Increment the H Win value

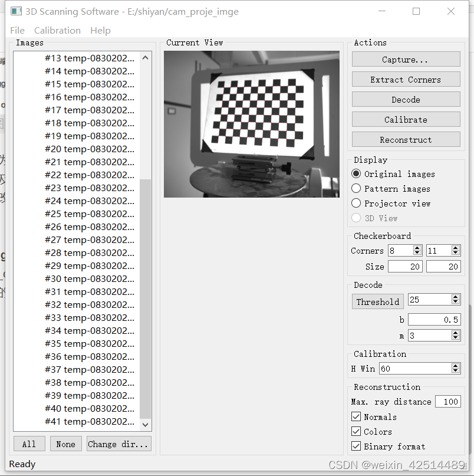point(455,366)
